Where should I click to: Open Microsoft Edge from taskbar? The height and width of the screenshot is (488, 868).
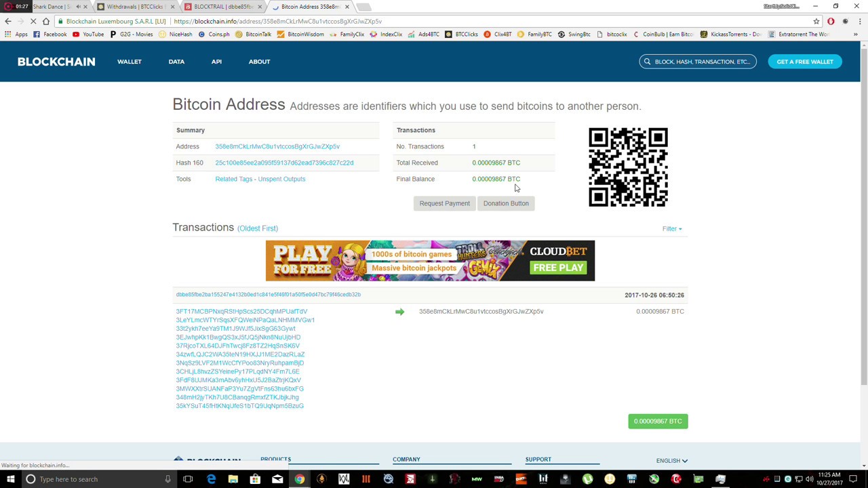point(211,479)
